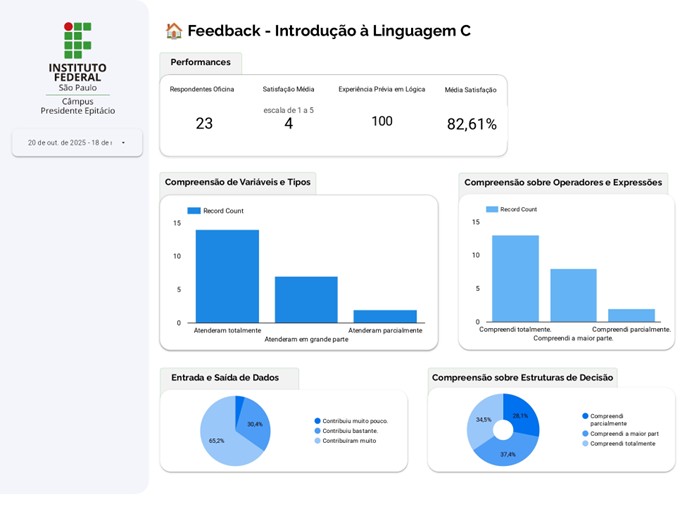Click the 'Compreendi parcialmente' donut legend dot
This screenshot has width=687, height=510.
[x=585, y=416]
